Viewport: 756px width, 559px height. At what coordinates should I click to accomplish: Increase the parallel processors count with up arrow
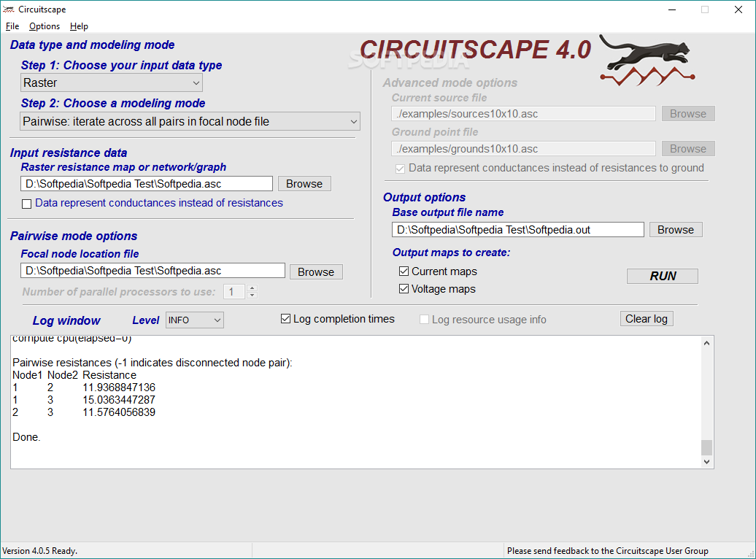[x=252, y=288]
